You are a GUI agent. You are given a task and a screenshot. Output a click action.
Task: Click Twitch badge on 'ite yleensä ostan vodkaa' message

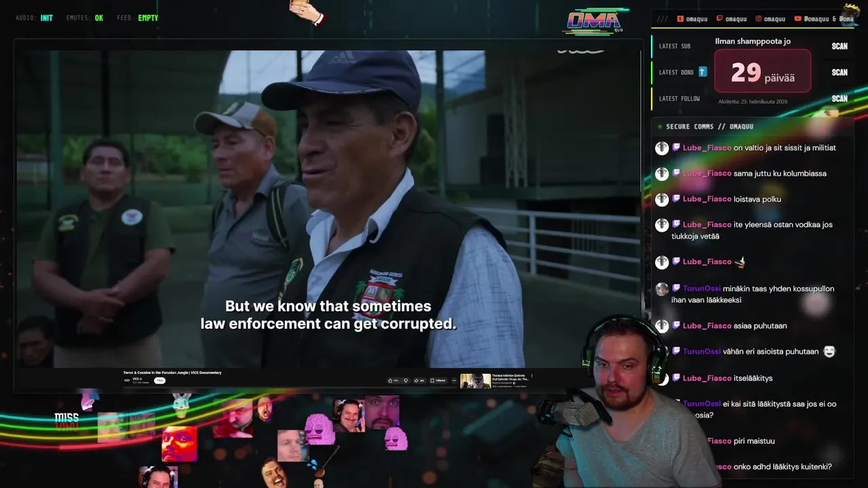(x=676, y=224)
